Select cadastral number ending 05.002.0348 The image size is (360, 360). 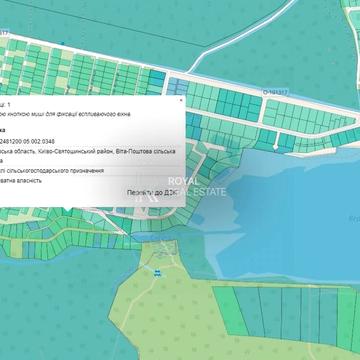pos(27,141)
